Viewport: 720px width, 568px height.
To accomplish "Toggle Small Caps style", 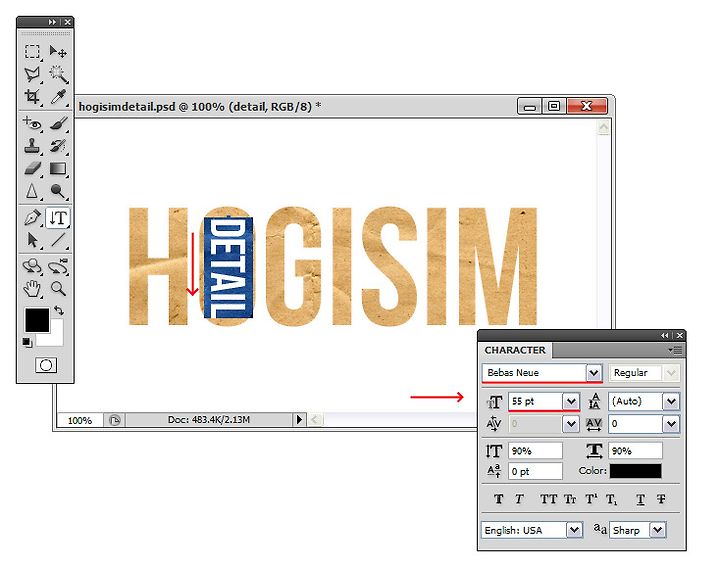I will click(570, 499).
